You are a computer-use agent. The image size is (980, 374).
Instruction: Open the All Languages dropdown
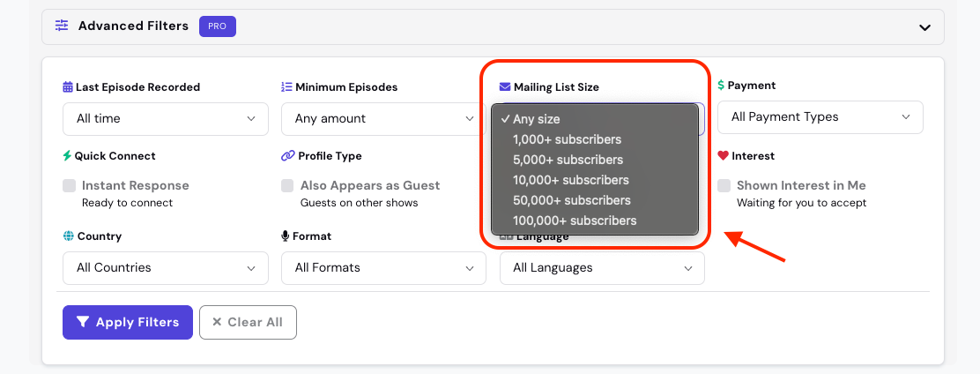(x=603, y=267)
